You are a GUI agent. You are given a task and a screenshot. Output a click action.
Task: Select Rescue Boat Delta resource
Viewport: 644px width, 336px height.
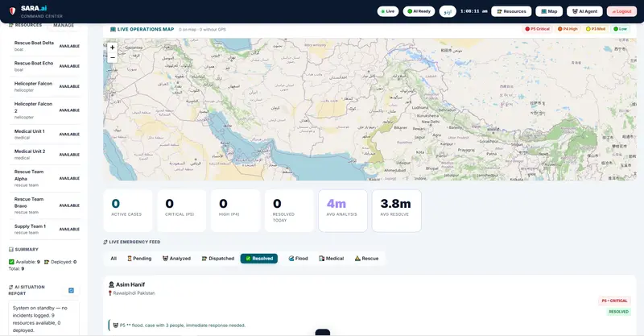pos(45,46)
